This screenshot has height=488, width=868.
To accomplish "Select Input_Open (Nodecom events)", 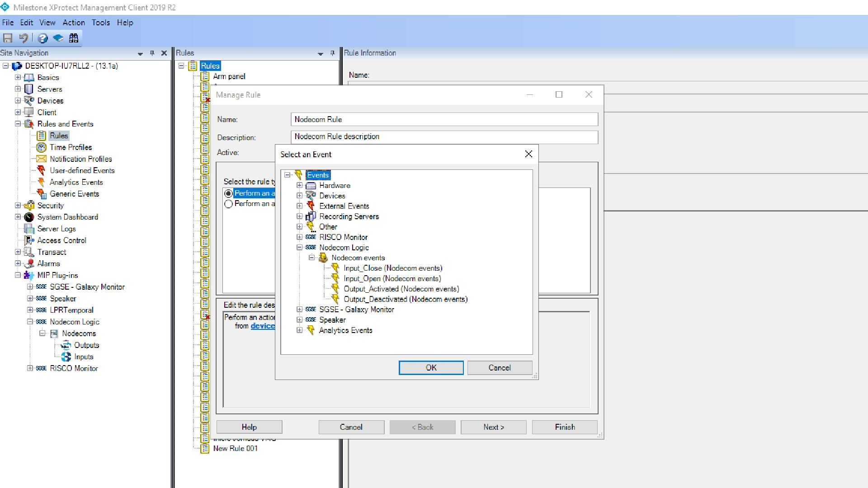I will pos(392,279).
